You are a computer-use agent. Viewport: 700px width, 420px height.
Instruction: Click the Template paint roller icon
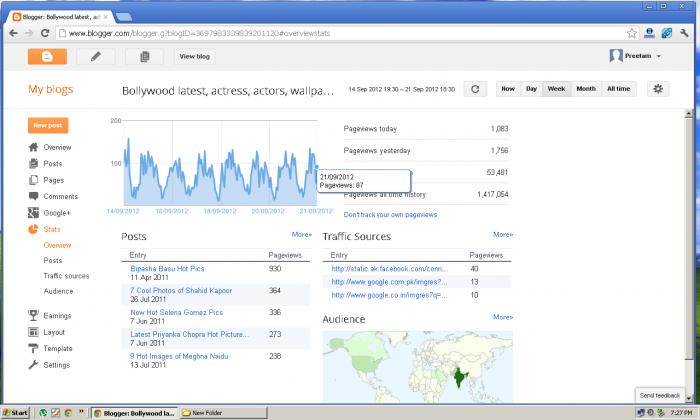coord(33,348)
